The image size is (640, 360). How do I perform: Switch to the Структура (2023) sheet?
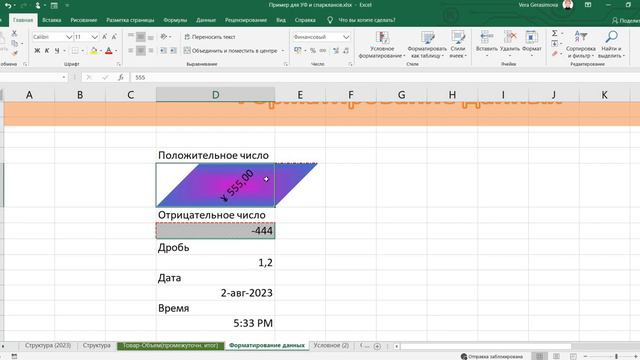(x=48, y=345)
